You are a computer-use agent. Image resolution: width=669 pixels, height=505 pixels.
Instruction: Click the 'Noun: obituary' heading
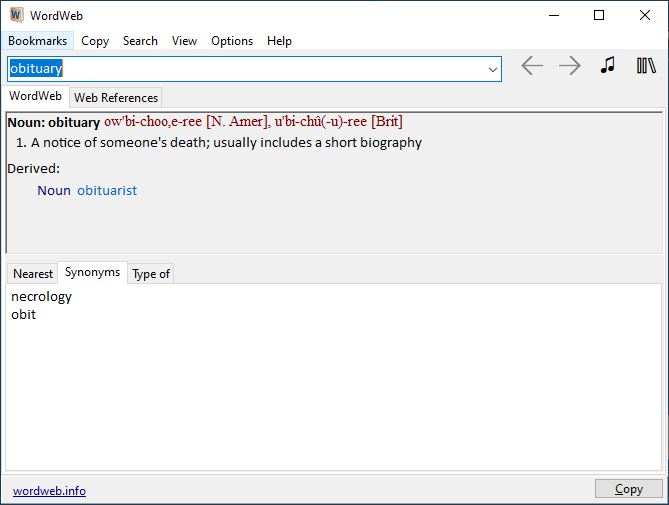click(x=54, y=122)
